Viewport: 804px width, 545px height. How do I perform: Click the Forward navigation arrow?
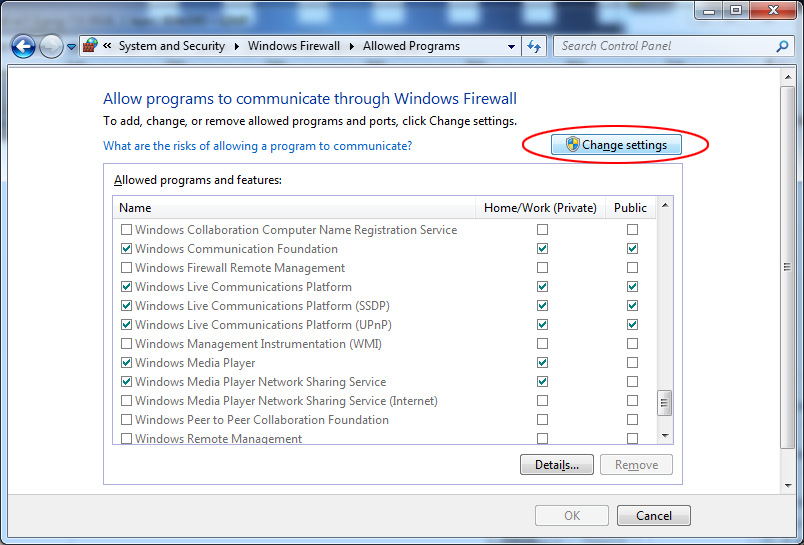(x=51, y=47)
